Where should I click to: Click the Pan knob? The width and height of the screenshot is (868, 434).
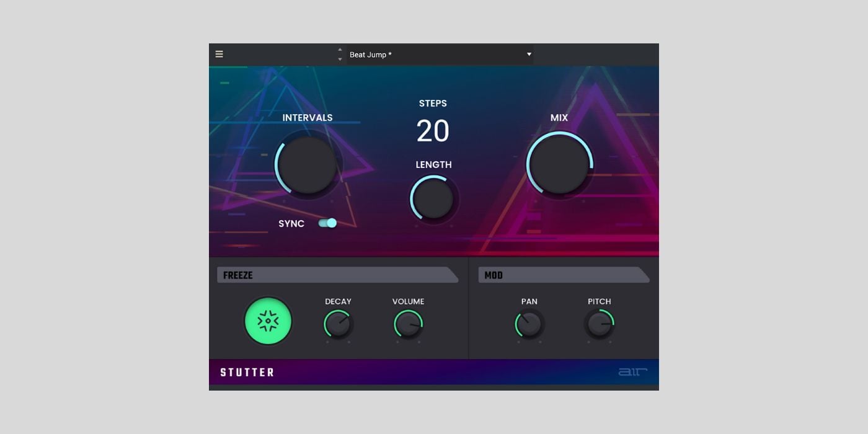(x=529, y=324)
